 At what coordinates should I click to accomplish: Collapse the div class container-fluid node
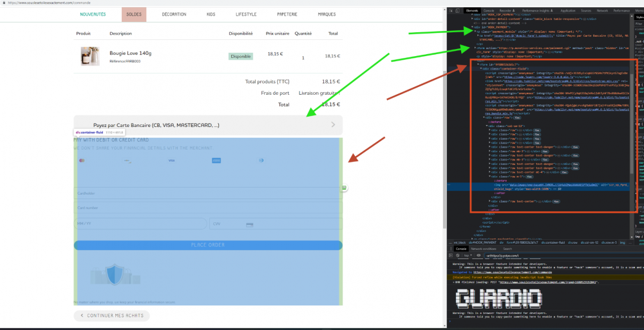[x=481, y=68]
